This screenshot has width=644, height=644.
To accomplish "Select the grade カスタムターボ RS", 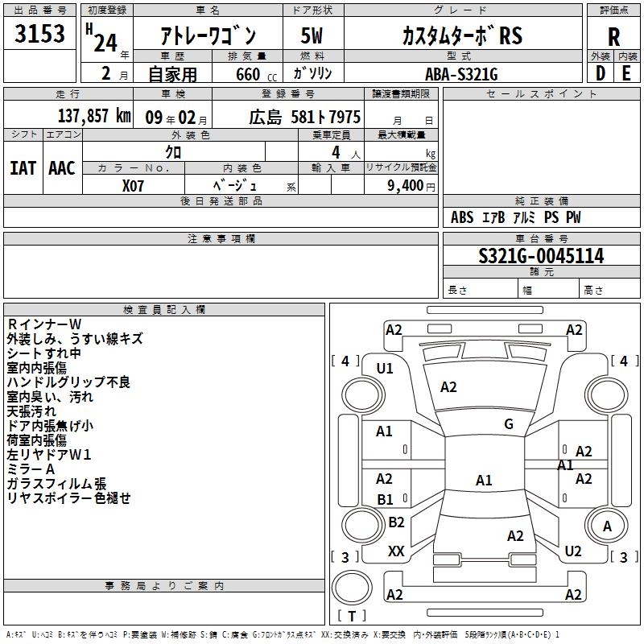I will 462,35.
